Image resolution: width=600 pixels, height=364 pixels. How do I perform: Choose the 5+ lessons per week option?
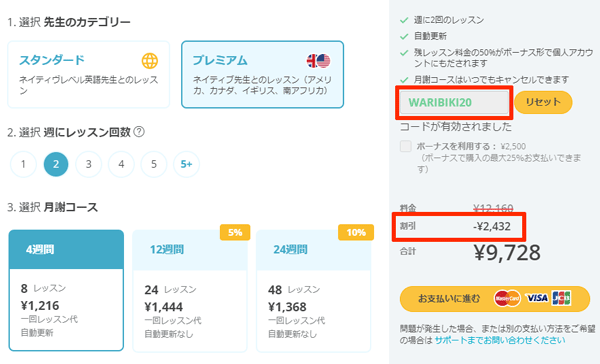coord(186,164)
